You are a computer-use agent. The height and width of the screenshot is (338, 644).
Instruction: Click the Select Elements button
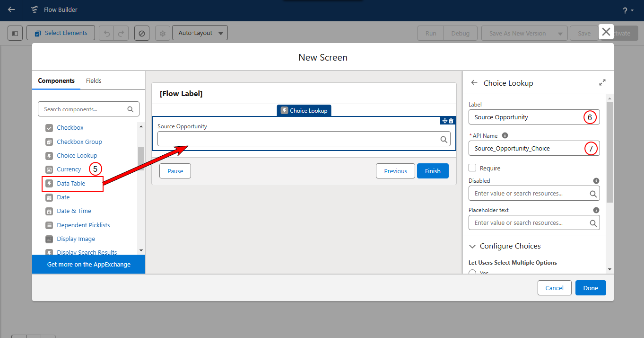[61, 33]
